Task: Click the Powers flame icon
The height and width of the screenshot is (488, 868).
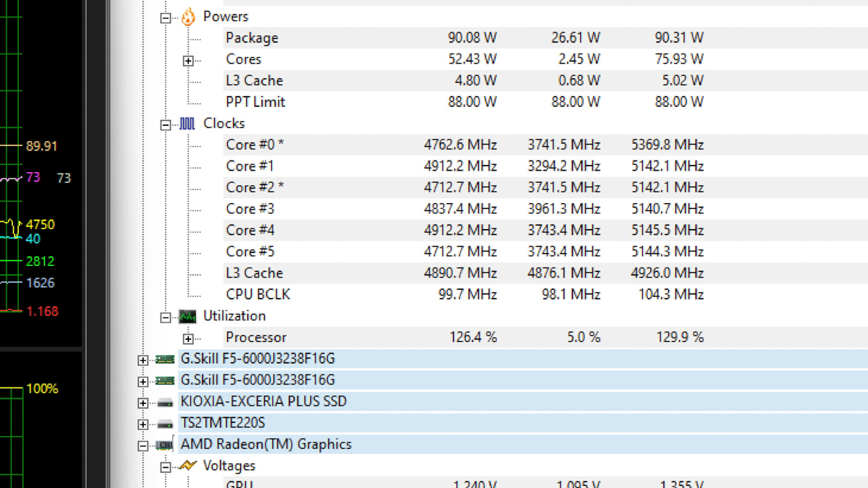Action: pyautogui.click(x=188, y=17)
